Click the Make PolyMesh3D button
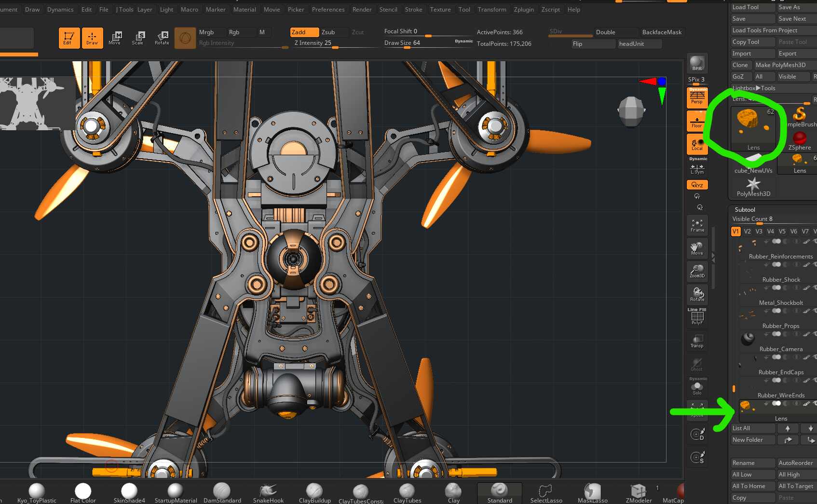The height and width of the screenshot is (504, 817). pos(780,65)
